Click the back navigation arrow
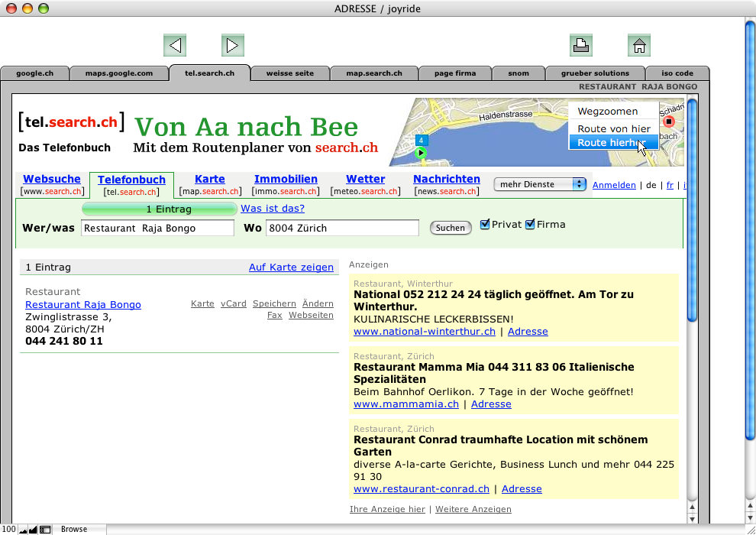756x535 pixels. pos(175,45)
